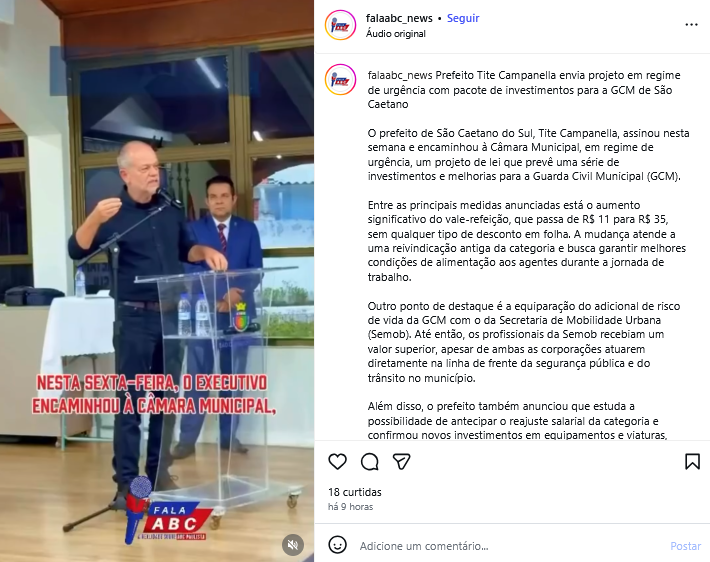Click the há 9 horas timestamp
This screenshot has width=710, height=562.
point(350,507)
